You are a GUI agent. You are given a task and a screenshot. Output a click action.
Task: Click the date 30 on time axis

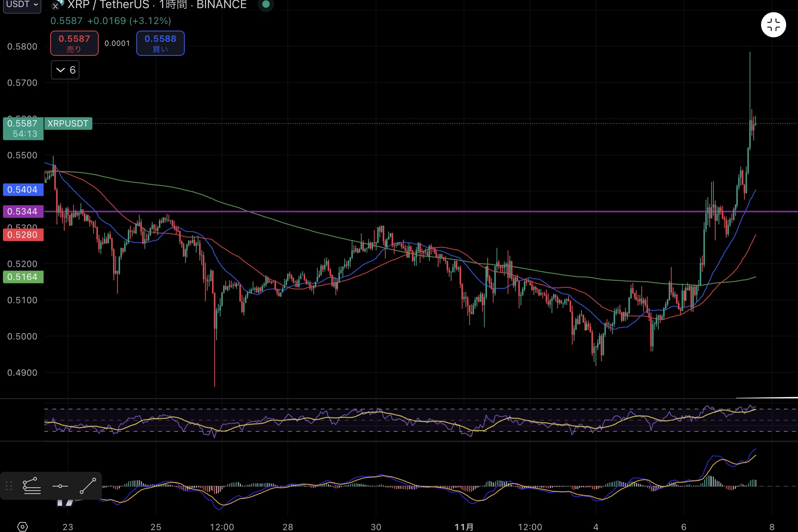pos(376,527)
